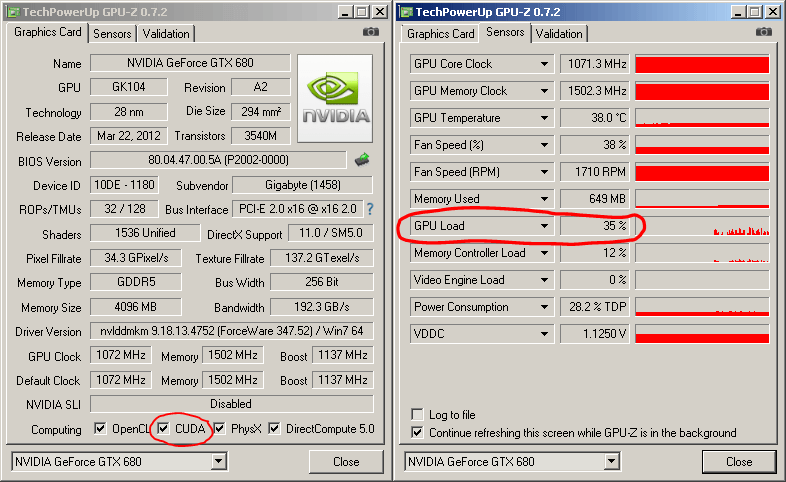This screenshot has width=786, height=482.
Task: Open GPU selector dropdown in Sensors window
Action: click(x=612, y=461)
